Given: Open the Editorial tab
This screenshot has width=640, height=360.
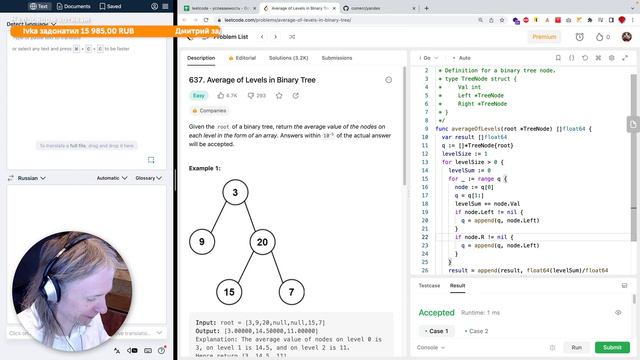Looking at the screenshot, I should (242, 58).
